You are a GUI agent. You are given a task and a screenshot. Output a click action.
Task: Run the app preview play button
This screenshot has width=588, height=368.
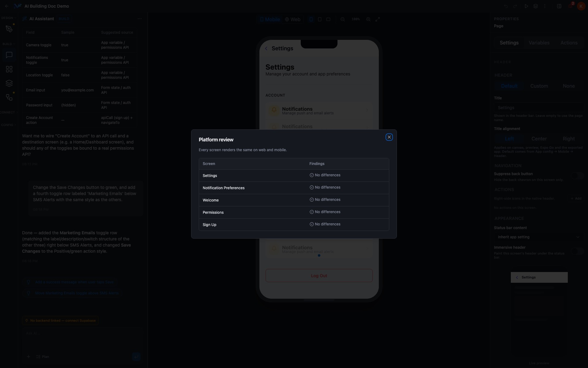click(526, 6)
